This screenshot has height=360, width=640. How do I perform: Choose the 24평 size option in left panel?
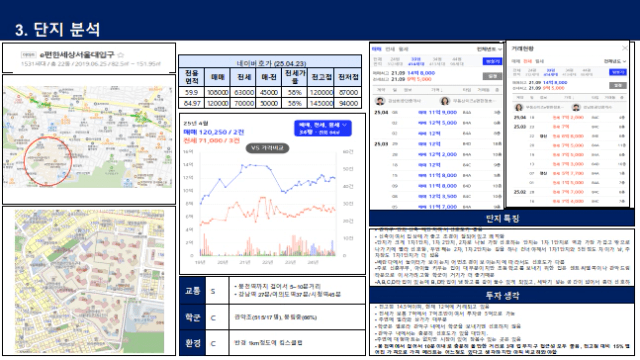395,62
